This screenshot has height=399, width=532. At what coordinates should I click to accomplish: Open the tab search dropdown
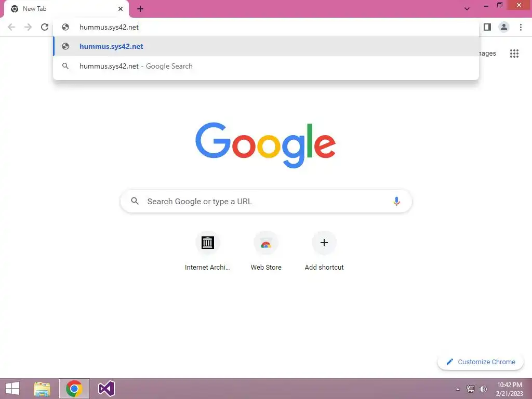pos(467,9)
